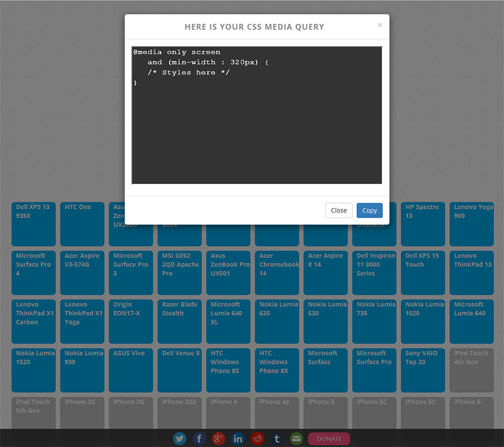Click the Tumblr share icon
Screen dimensions: 504x447
tap(277, 439)
